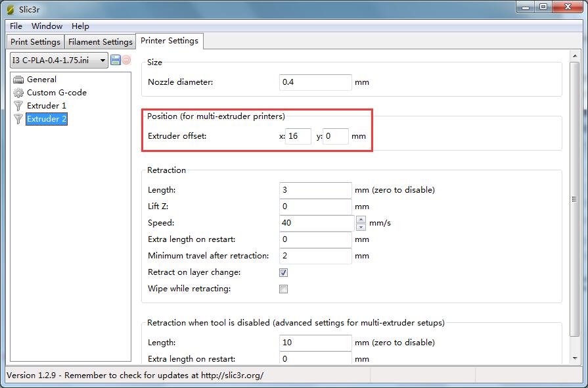Toggle Wipe while retracting checkbox

(284, 289)
